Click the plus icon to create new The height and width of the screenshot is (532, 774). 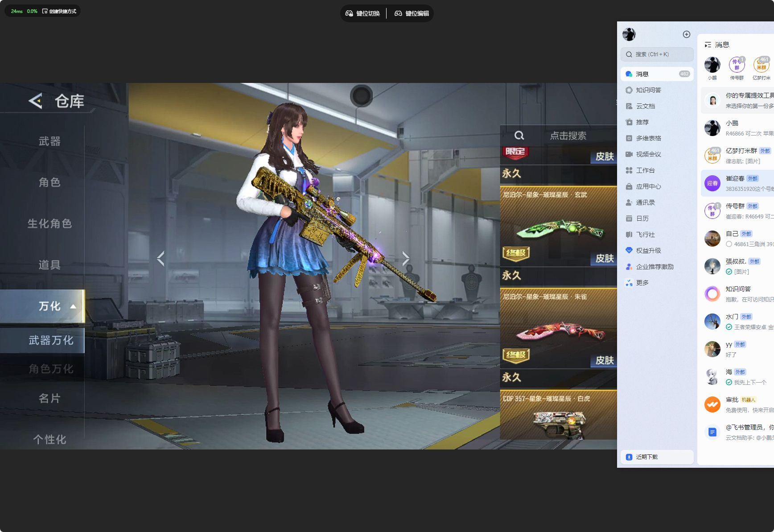686,34
